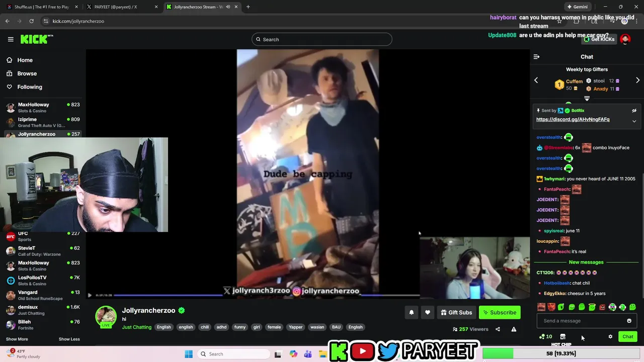This screenshot has height=362, width=644.
Task: Click the adhd stream tag
Action: [221, 327]
